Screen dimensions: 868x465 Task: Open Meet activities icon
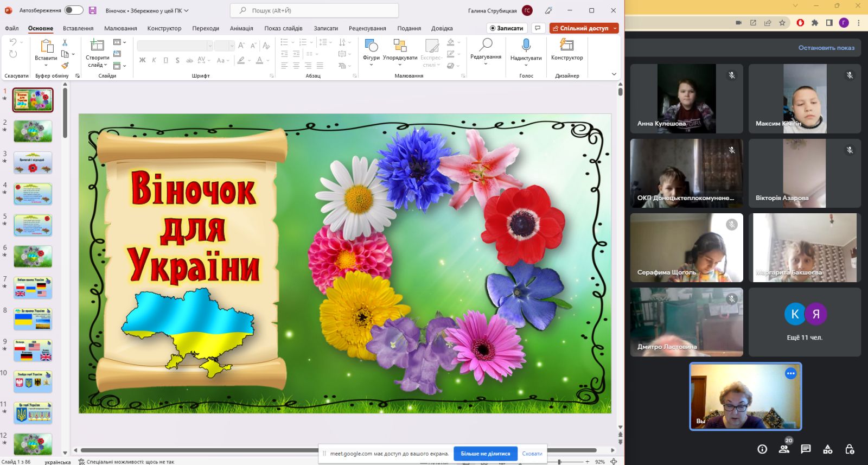pyautogui.click(x=827, y=449)
